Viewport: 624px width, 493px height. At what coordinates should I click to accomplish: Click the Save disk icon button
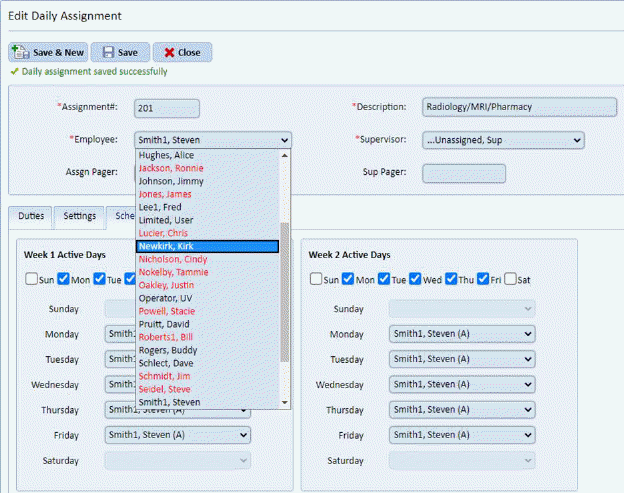(x=120, y=52)
